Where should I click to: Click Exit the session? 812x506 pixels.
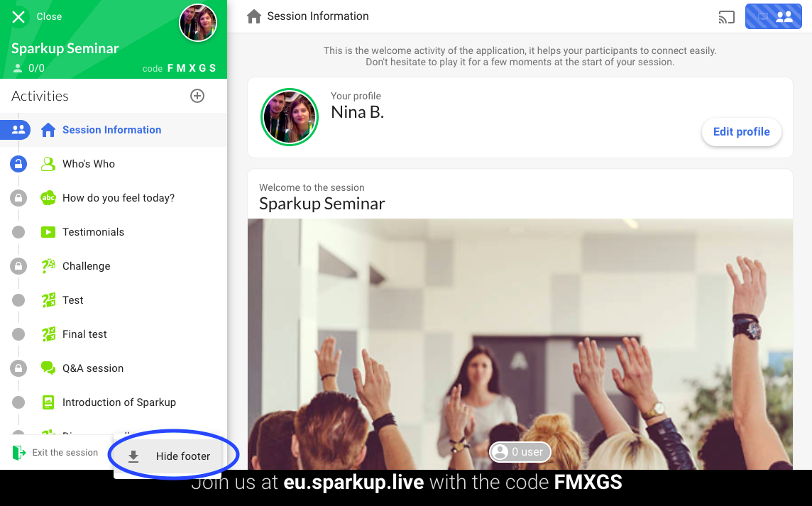pyautogui.click(x=55, y=453)
